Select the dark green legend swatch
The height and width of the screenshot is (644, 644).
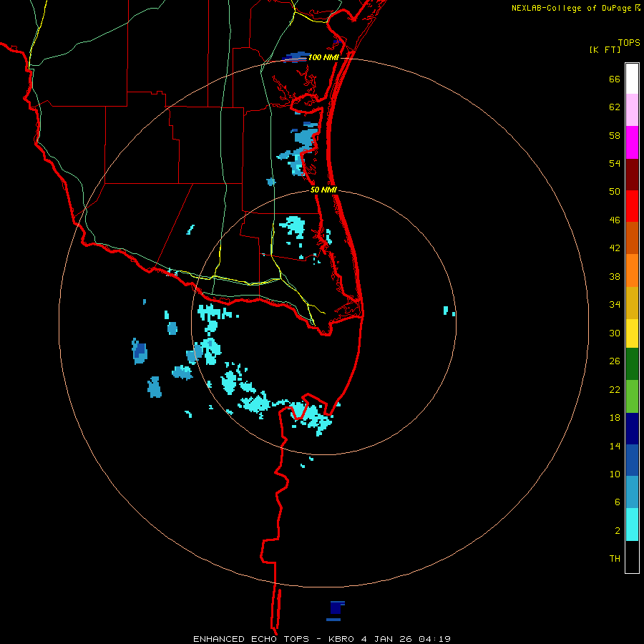tap(632, 364)
